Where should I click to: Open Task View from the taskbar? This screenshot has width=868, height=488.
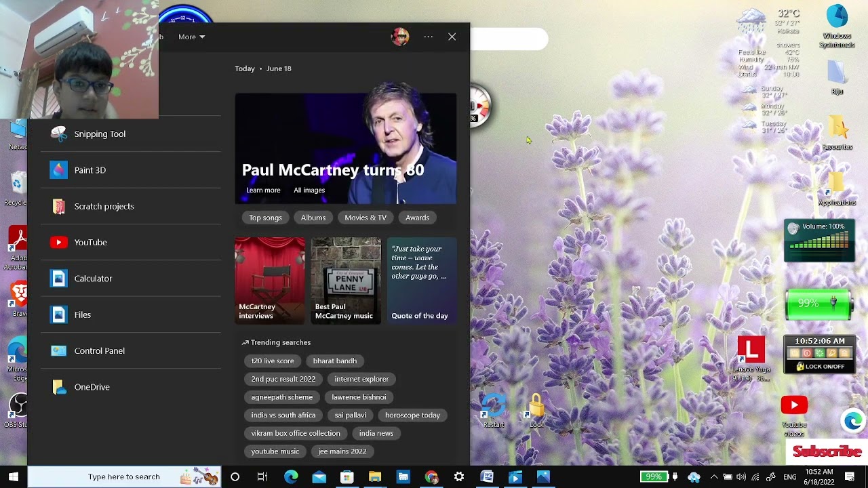[262, 477]
